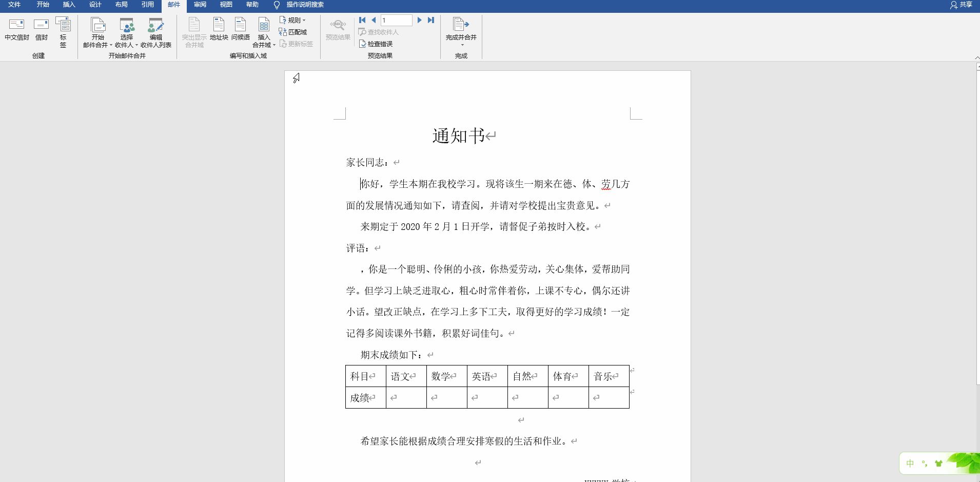Collapse the ribbon with the arrow
Image resolution: width=980 pixels, height=482 pixels.
(x=977, y=57)
